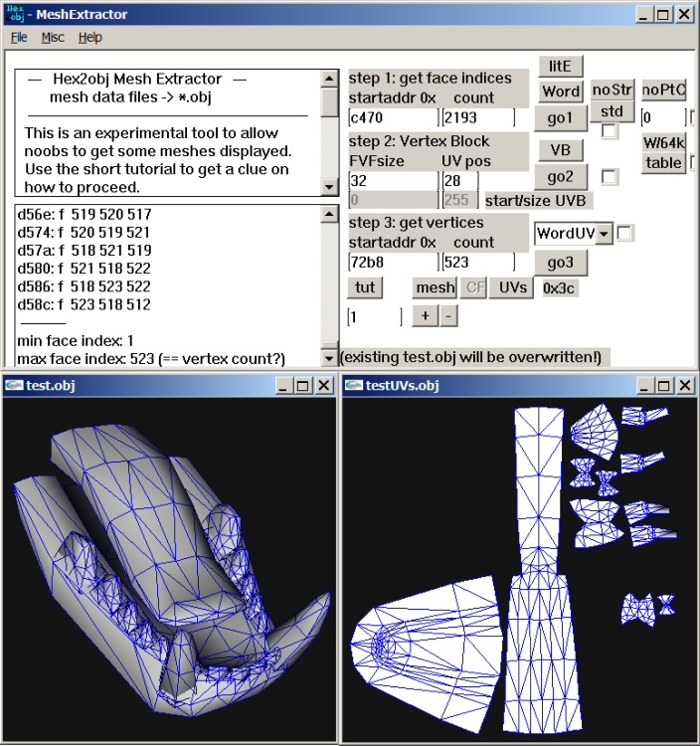The image size is (700, 746).
Task: Click the UVs button
Action: click(x=512, y=287)
